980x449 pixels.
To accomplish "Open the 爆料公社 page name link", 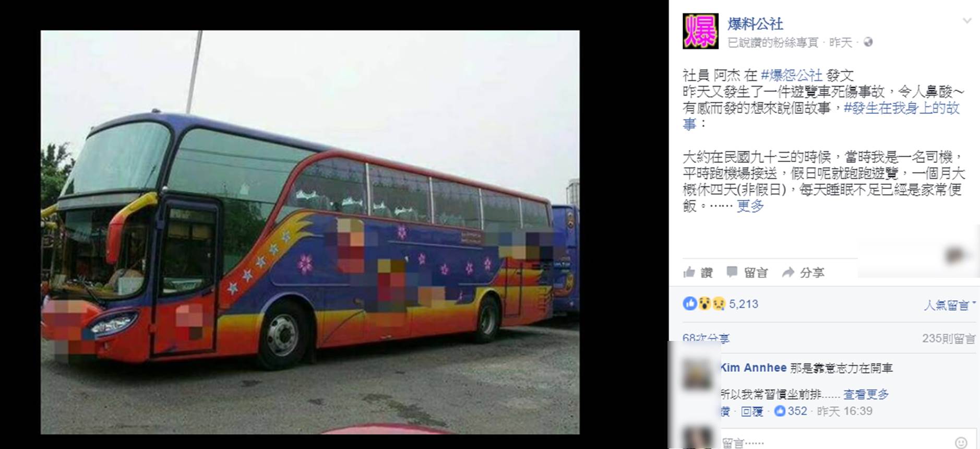I will click(755, 23).
